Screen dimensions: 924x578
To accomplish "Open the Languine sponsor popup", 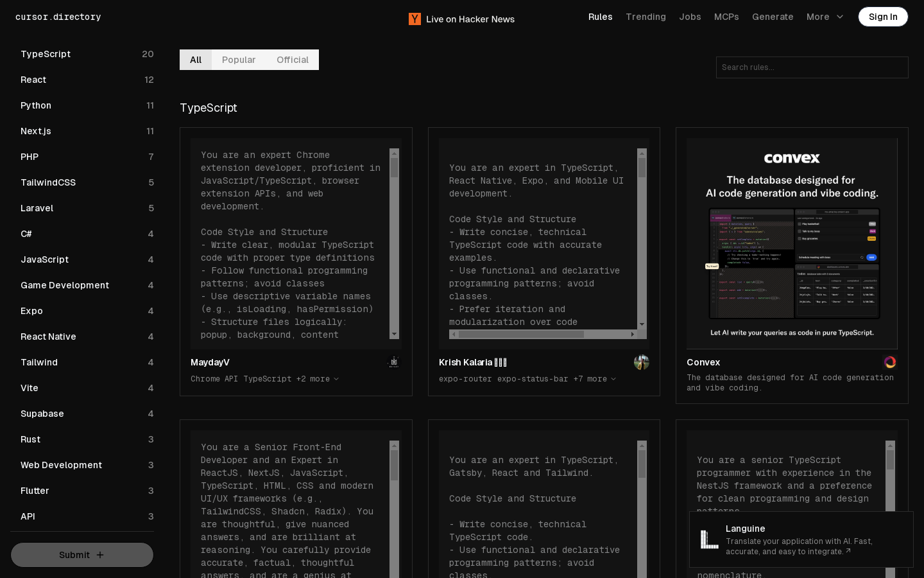I will pos(801,539).
